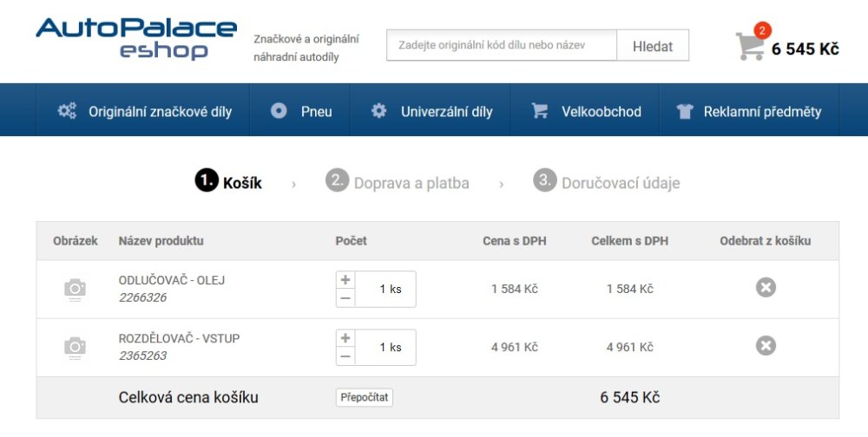Remove ROZDĚLOVAČ - VSTUP from cart
Viewport: 868px width, 437px height.
coord(766,346)
